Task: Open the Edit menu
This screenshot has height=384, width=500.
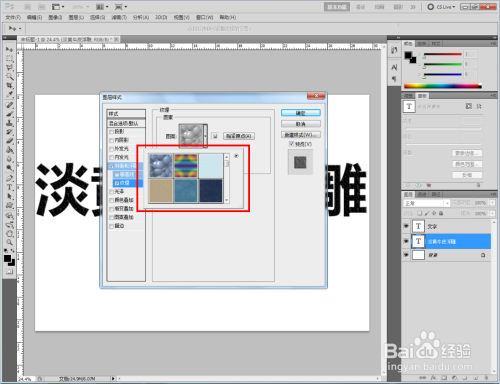Action: 34,17
